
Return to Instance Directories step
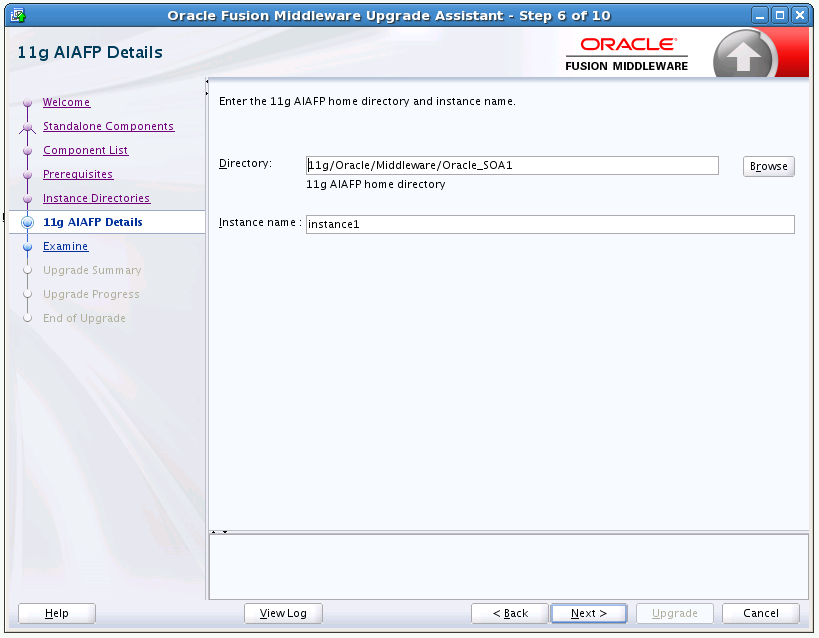point(97,199)
